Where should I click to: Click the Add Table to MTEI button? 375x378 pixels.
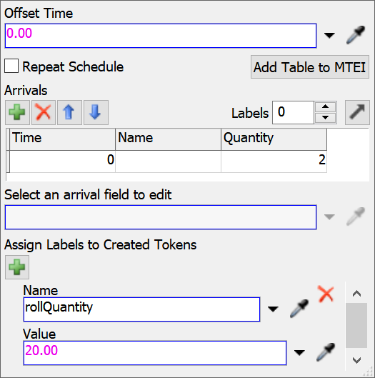[310, 67]
